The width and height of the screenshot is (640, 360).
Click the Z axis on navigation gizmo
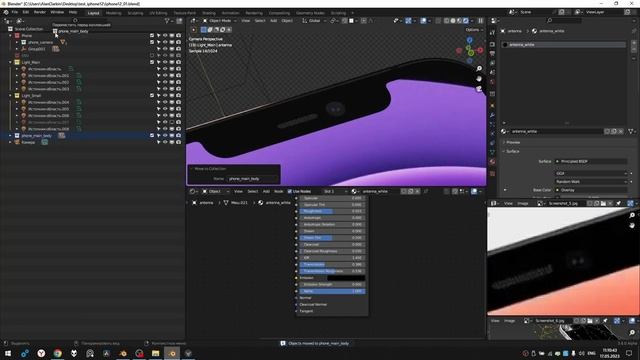pos(469,40)
